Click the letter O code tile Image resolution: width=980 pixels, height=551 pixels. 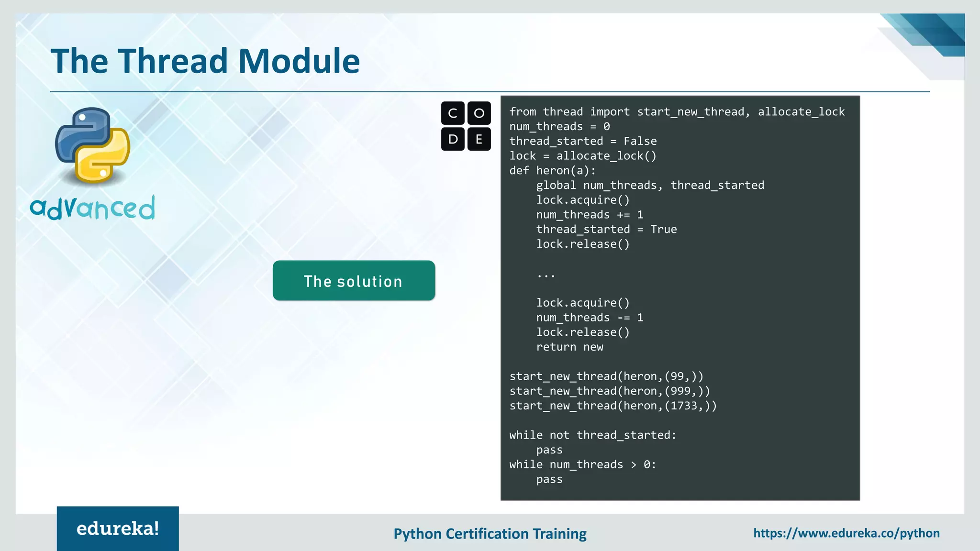tap(479, 113)
